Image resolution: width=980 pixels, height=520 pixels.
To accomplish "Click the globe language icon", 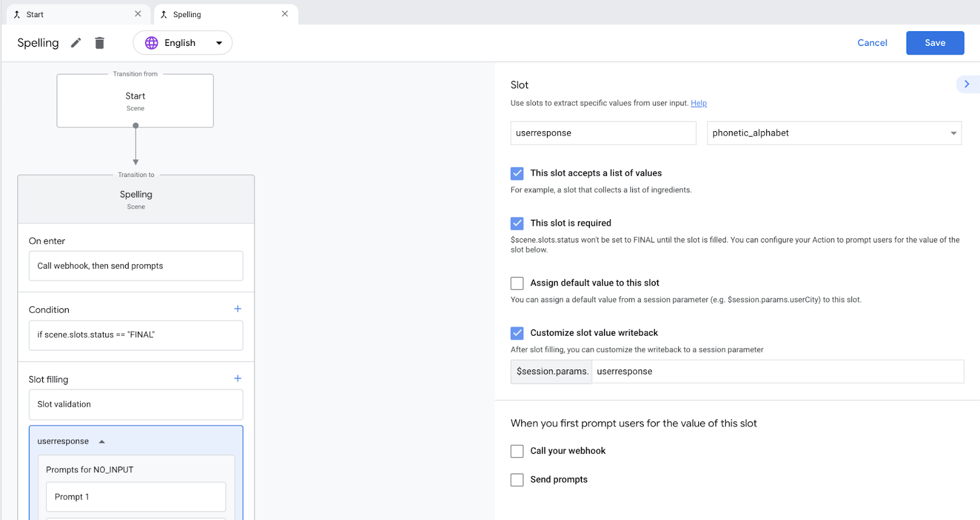I will [x=151, y=43].
